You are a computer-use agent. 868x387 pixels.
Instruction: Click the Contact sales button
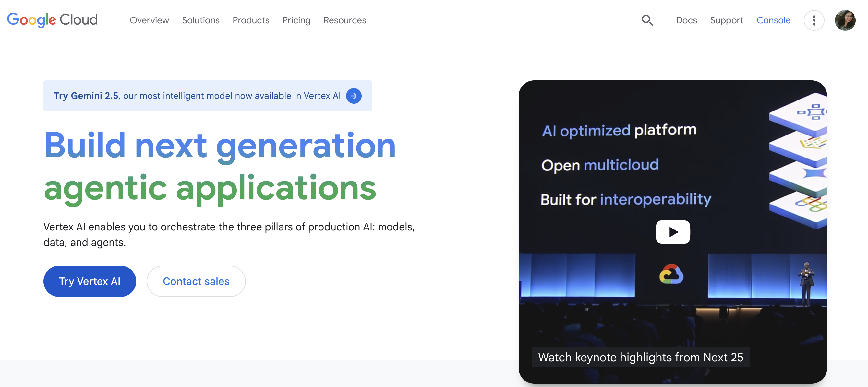coord(196,281)
